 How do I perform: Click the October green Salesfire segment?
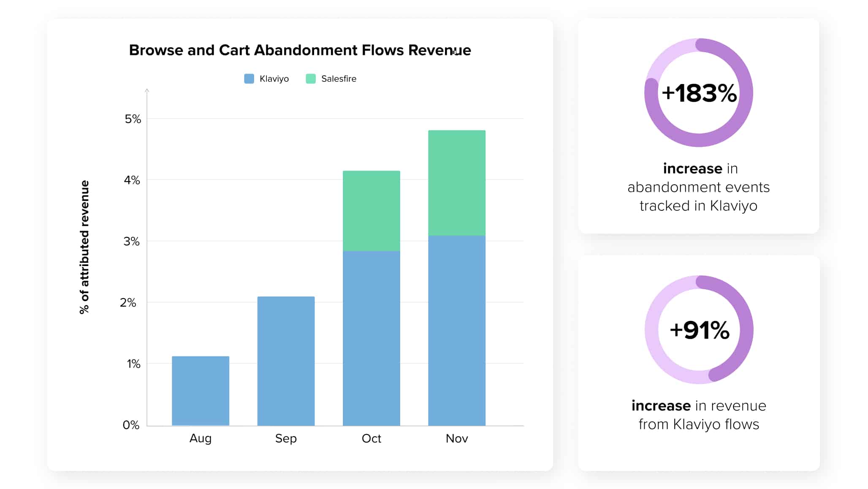pos(371,211)
